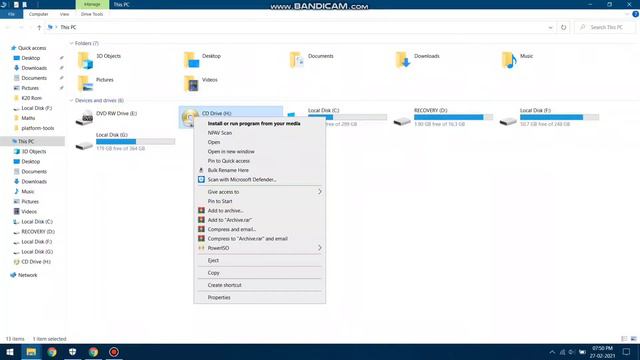Open the Desktop folder icon
Image resolution: width=640 pixels, height=360 pixels.
click(191, 60)
